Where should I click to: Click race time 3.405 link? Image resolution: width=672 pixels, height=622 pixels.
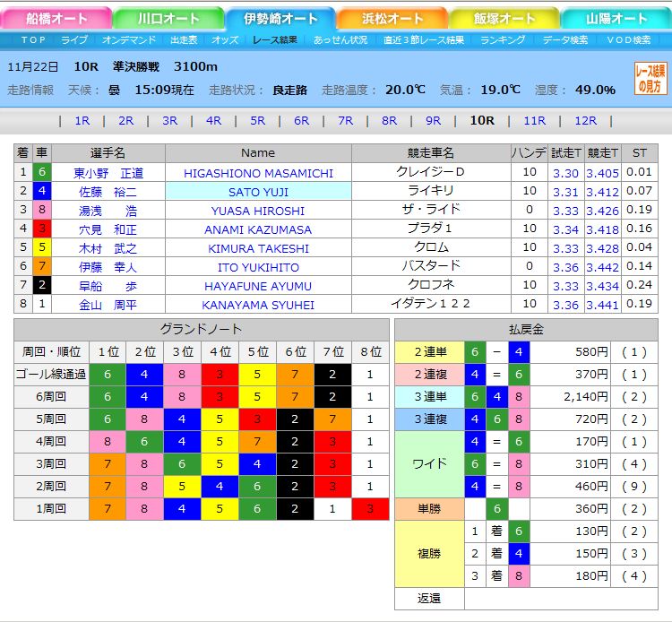tap(603, 173)
